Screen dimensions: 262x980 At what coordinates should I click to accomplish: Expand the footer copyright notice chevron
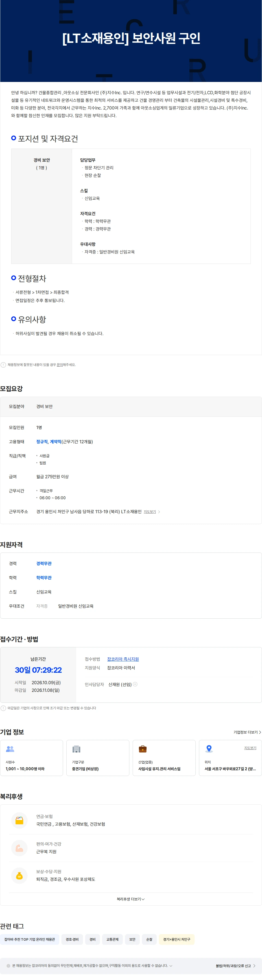[171, 966]
